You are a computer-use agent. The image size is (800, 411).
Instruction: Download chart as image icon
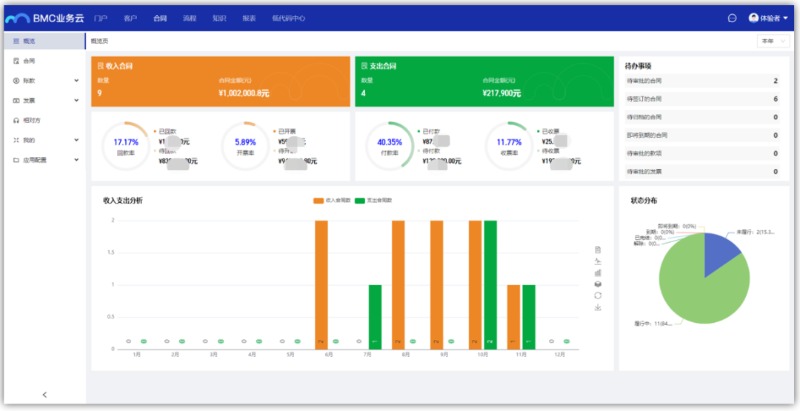click(597, 308)
